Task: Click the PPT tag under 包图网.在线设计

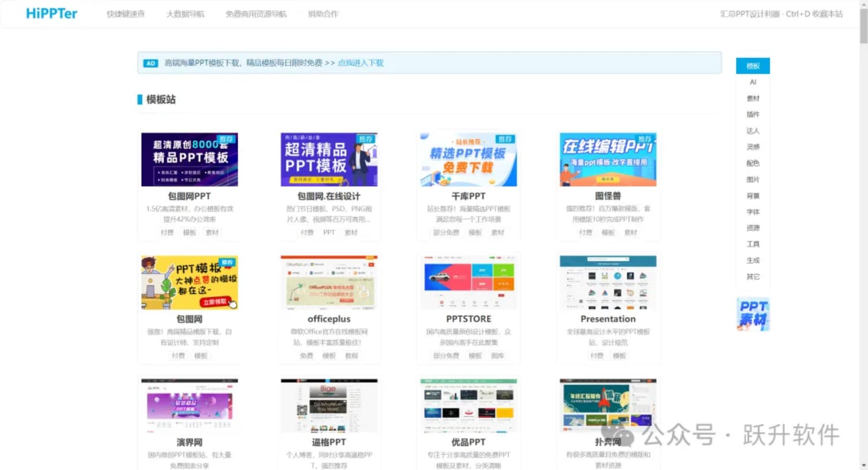Action: [329, 232]
